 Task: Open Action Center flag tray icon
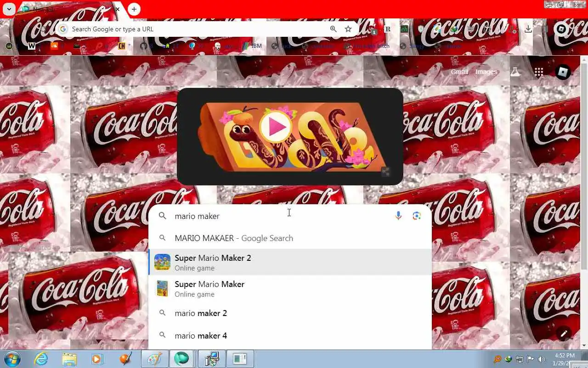[530, 359]
